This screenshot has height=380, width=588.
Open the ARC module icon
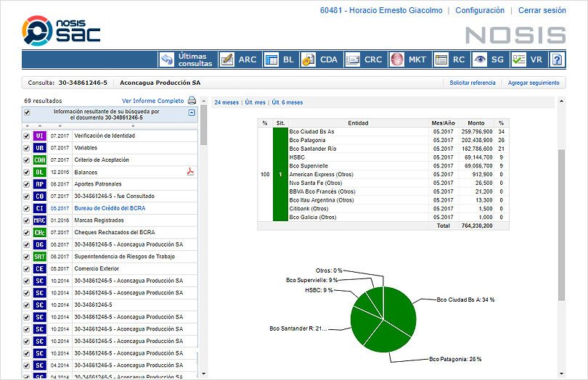point(227,59)
